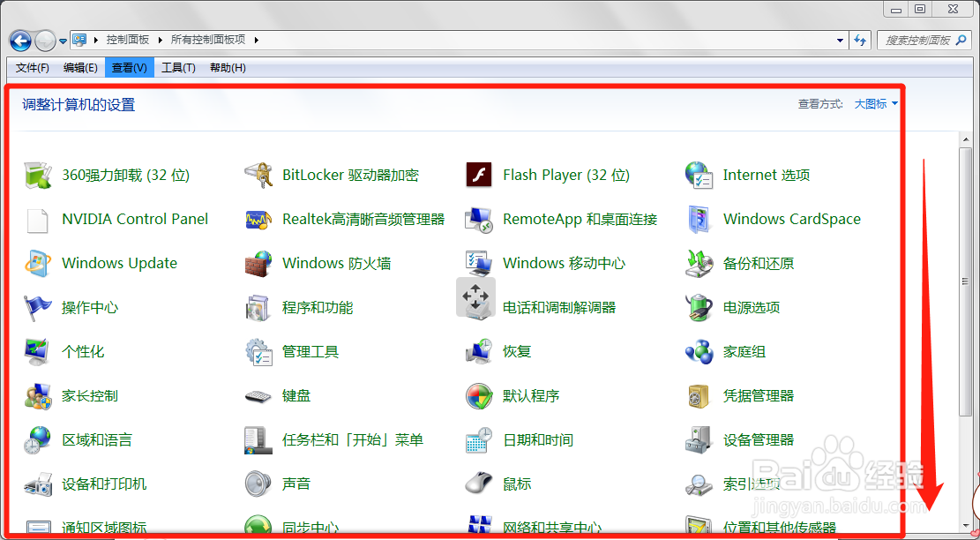Open the 同步中心 link
Screen dimensions: 980x540
tap(310, 529)
